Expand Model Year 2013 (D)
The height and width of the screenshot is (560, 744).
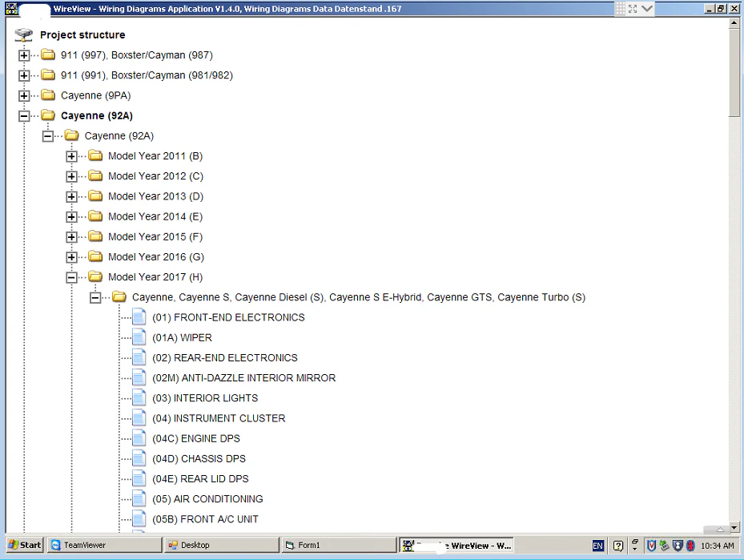click(x=71, y=196)
